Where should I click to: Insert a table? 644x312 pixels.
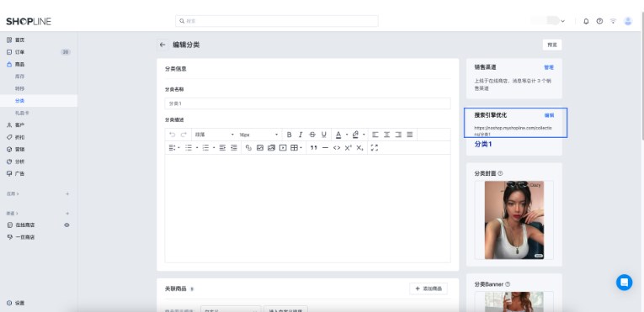pyautogui.click(x=294, y=148)
